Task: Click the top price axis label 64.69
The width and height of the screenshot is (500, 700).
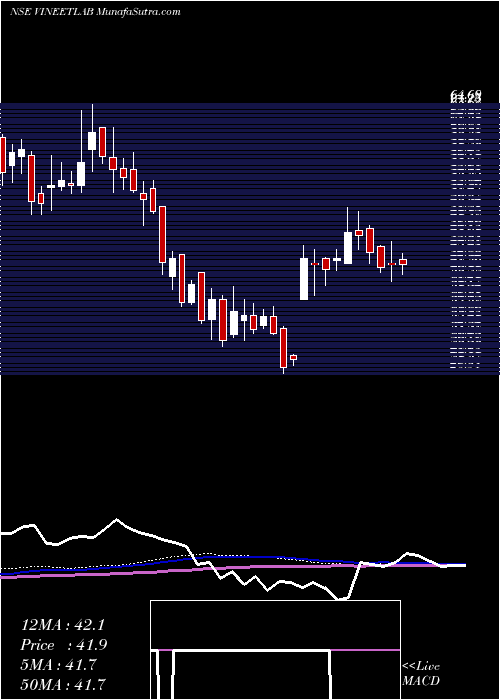Action: (x=466, y=96)
